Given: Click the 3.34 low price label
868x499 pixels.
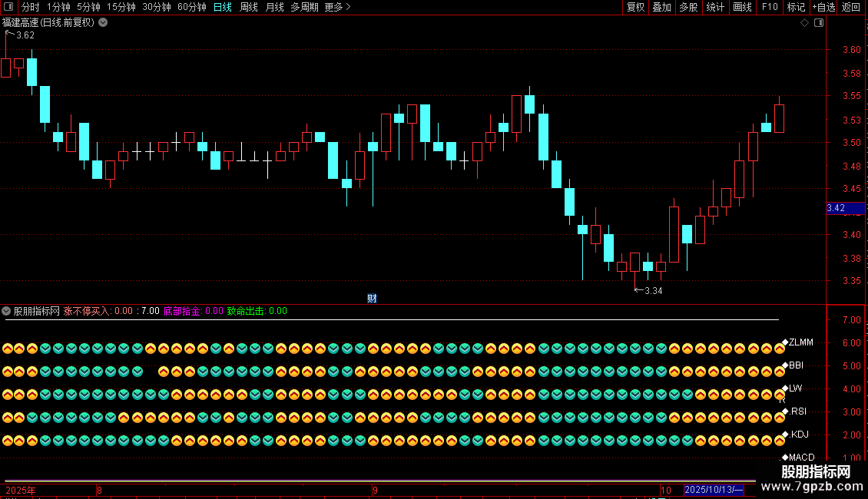Looking at the screenshot, I should click(653, 290).
